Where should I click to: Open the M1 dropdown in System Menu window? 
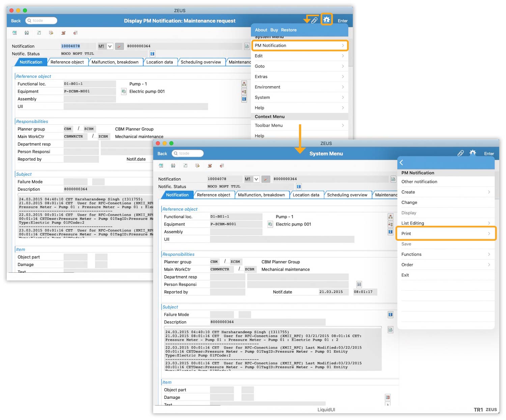[x=256, y=179]
